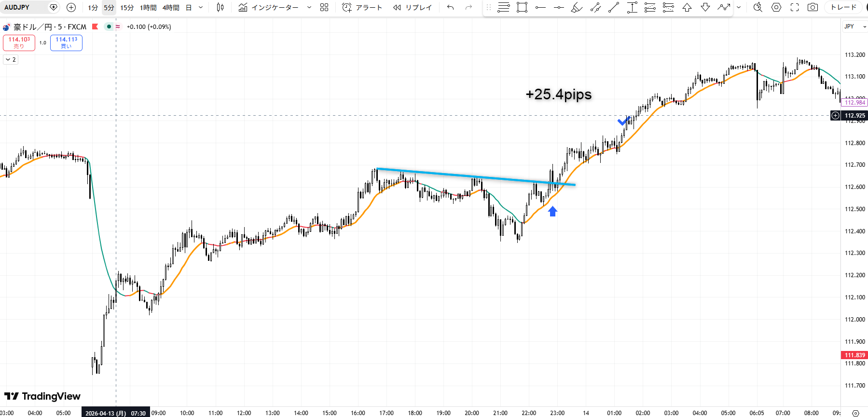
Task: Open chart settings hexagon icon
Action: coord(776,7)
